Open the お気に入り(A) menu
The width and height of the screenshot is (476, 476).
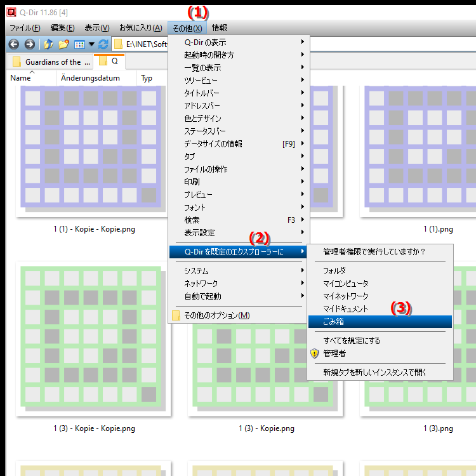coord(140,28)
